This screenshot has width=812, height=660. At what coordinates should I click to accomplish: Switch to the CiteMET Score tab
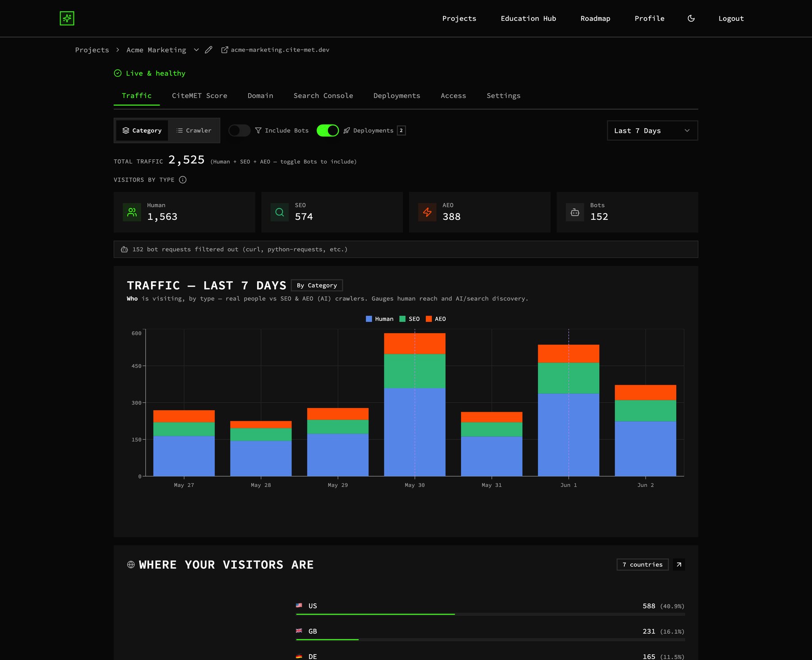199,96
